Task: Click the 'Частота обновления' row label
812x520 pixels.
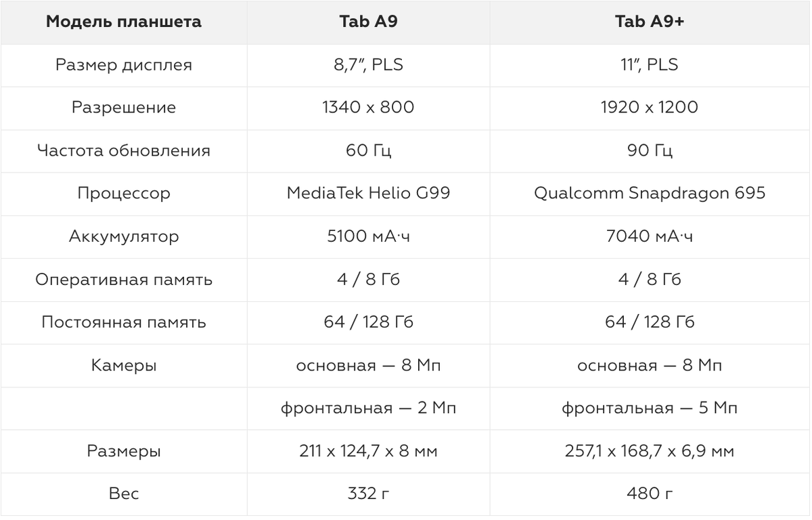Action: [x=124, y=151]
